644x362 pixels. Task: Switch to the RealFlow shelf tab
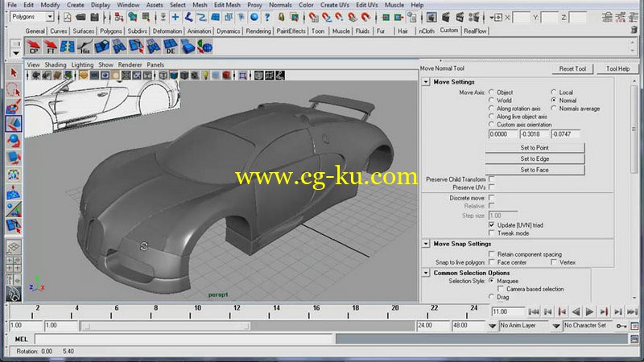475,31
